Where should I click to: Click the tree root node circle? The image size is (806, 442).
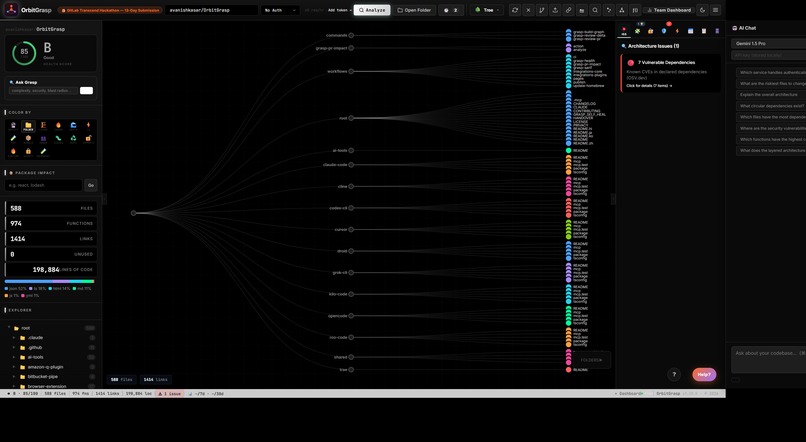point(134,213)
